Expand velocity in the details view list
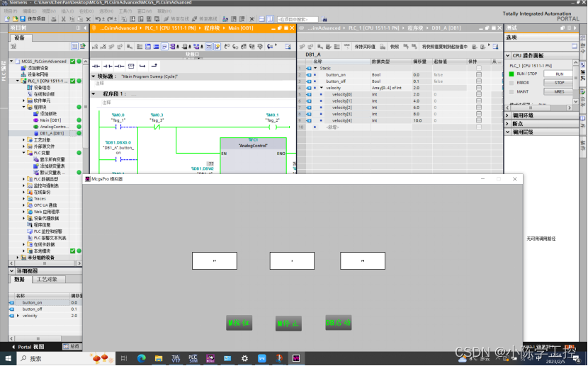The height and width of the screenshot is (366, 588). [x=18, y=316]
